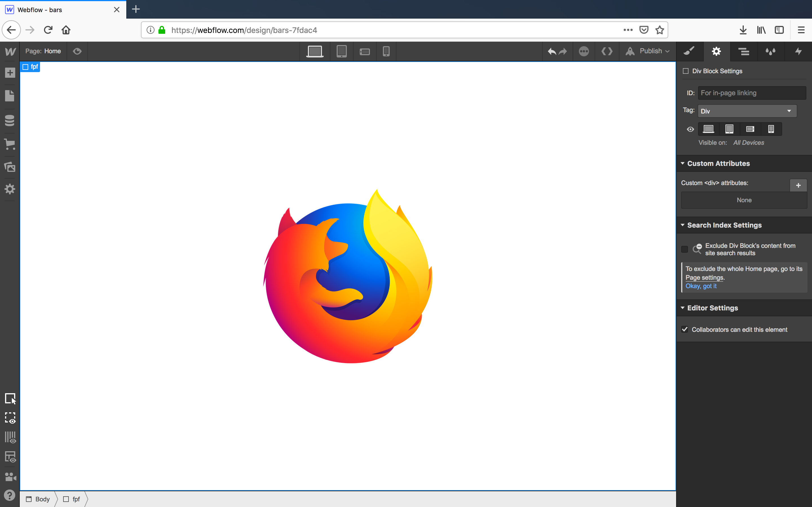Collapse the Editor Settings section
The image size is (812, 507).
point(683,308)
